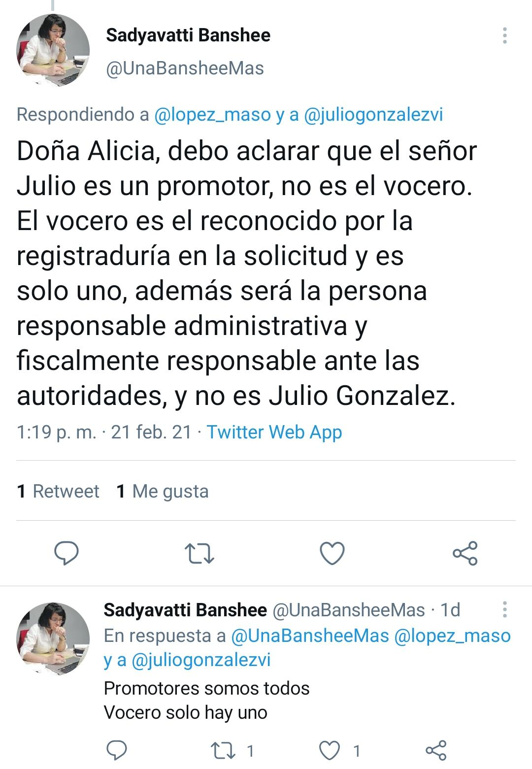Open the @UnaBansheeMas handle under main name
The image size is (532, 769).
(x=185, y=68)
